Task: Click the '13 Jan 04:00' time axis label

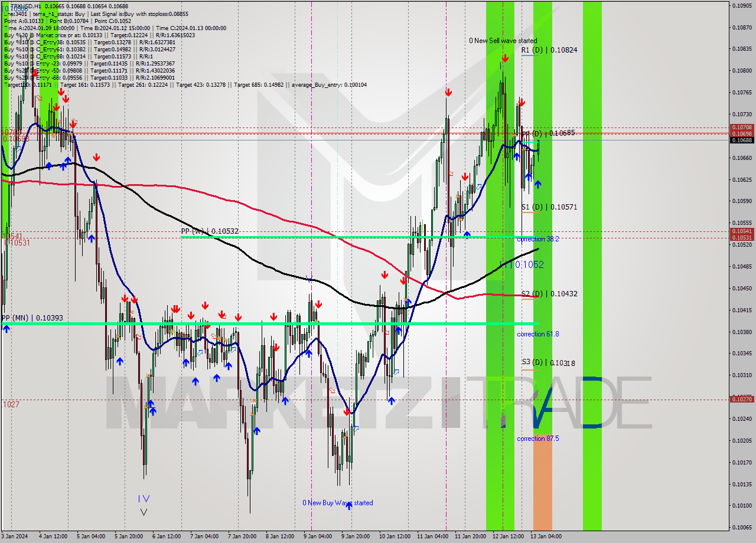Action: pos(546,537)
